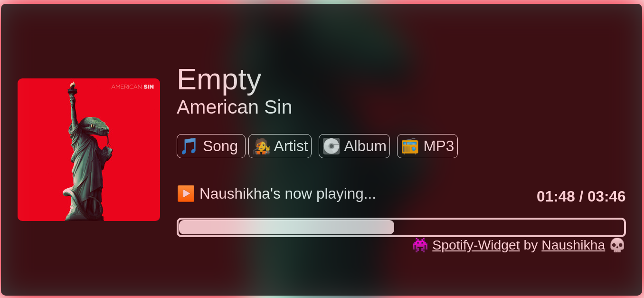
Task: Open the MP3 download button
Action: coord(427,146)
